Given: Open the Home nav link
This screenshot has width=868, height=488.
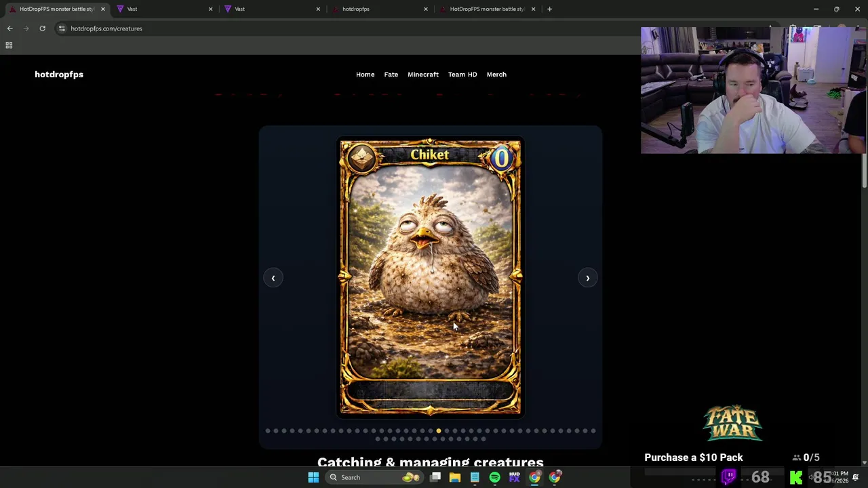Looking at the screenshot, I should pyautogui.click(x=365, y=75).
